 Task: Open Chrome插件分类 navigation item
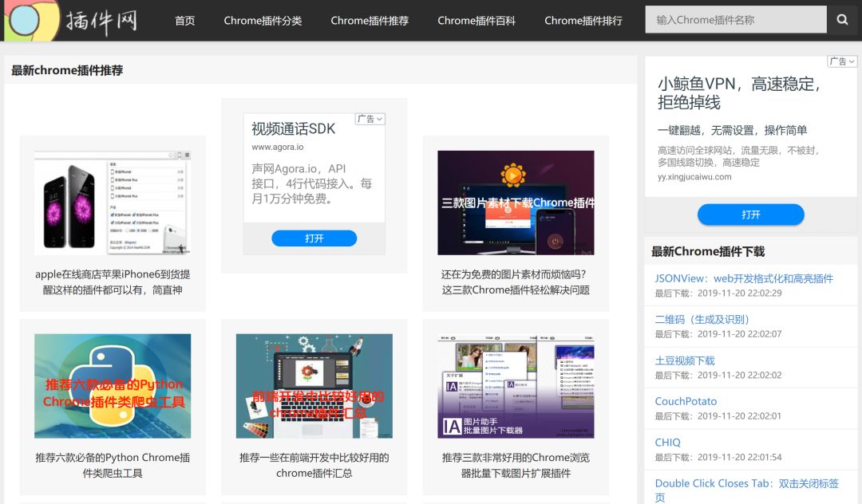point(263,21)
